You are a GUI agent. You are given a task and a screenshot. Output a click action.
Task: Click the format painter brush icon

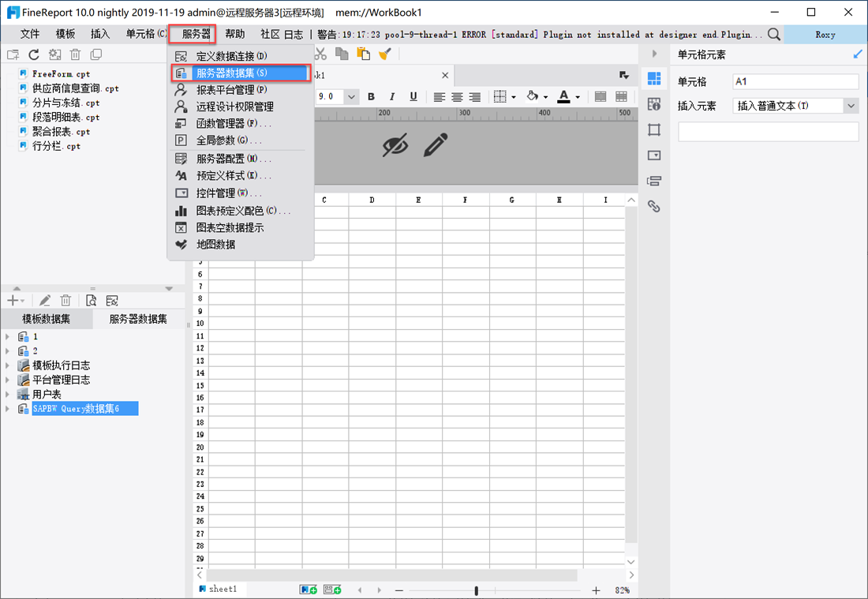tap(385, 54)
